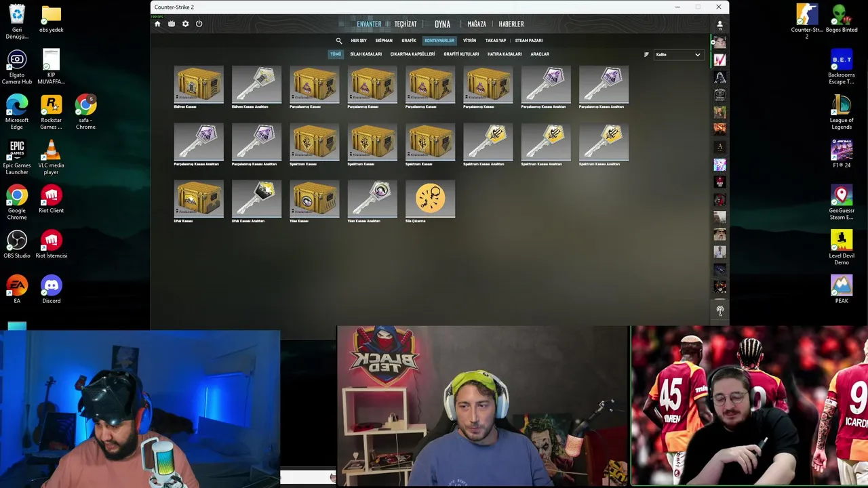The width and height of the screenshot is (868, 488).
Task: Select the Ufuk Kasası Anahtarı key
Action: coord(256,201)
